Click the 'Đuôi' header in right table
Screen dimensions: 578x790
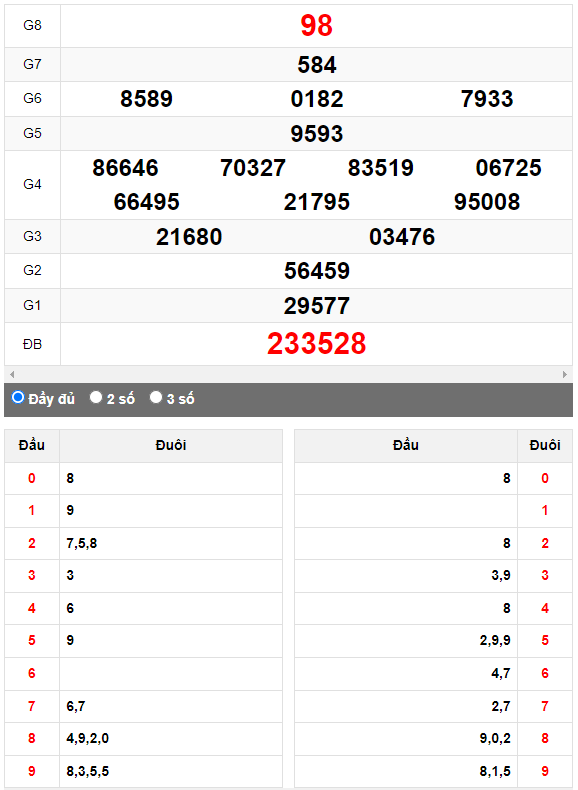pyautogui.click(x=545, y=445)
